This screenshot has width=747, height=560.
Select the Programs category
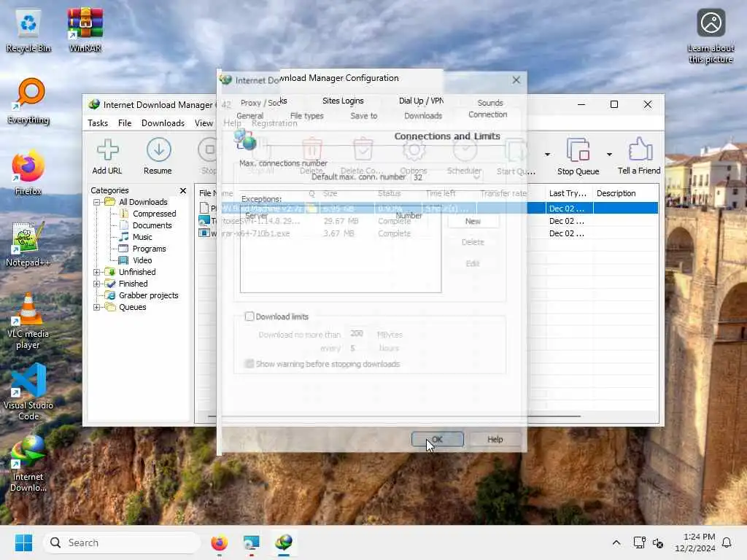149,249
